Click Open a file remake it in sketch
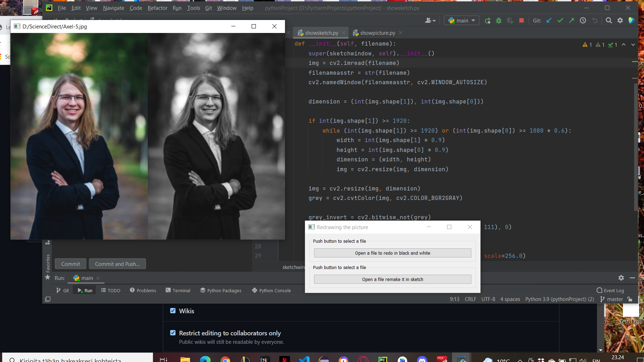Screen dimensions: 644x362 tap(392, 279)
